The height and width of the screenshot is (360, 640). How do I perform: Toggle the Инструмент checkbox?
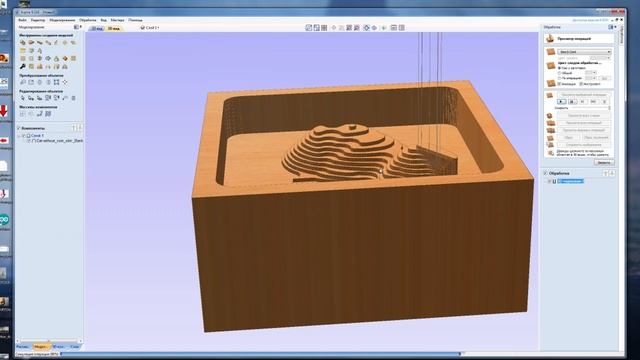(x=581, y=84)
